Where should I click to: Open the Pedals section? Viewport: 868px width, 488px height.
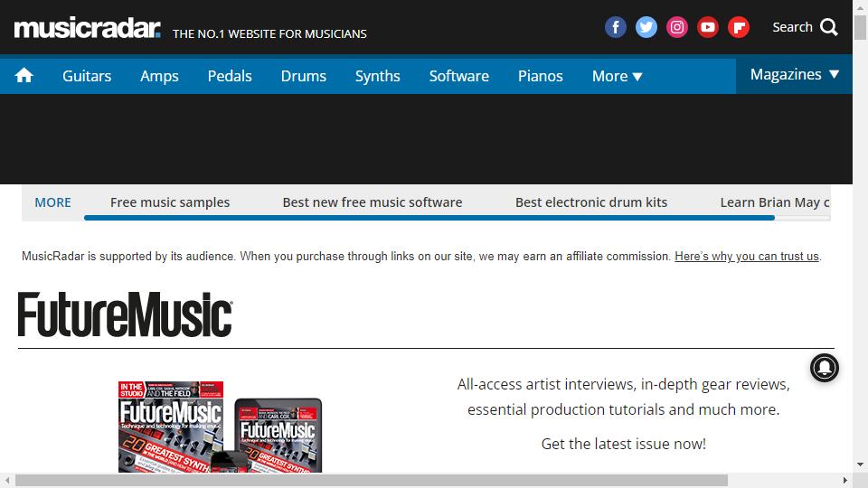[x=230, y=76]
